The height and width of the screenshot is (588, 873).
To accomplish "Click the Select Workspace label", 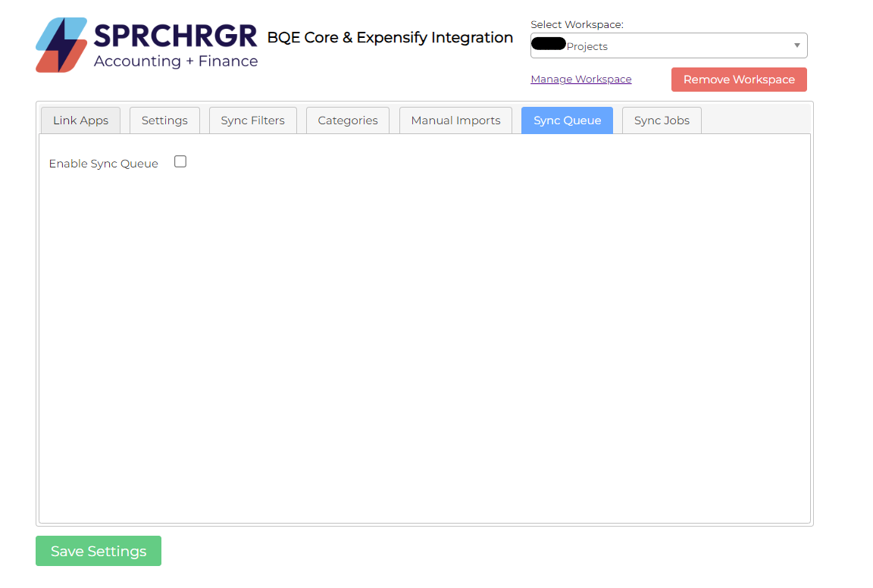I will coord(577,24).
